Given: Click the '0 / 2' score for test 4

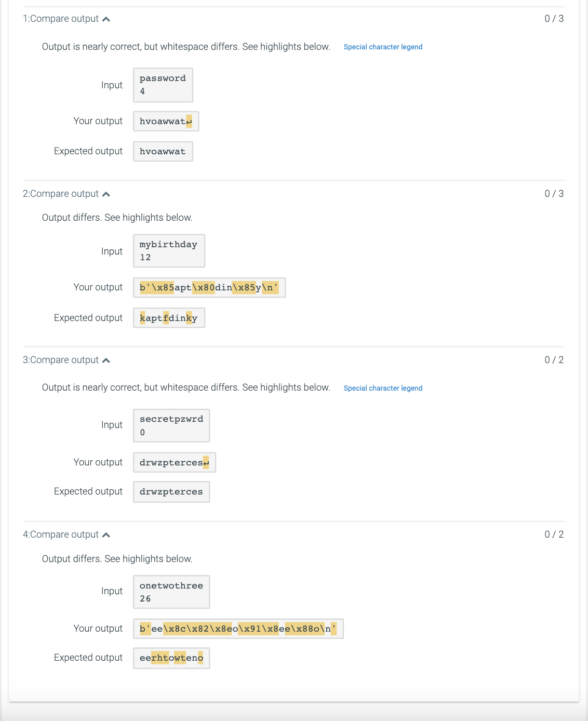Looking at the screenshot, I should point(554,534).
